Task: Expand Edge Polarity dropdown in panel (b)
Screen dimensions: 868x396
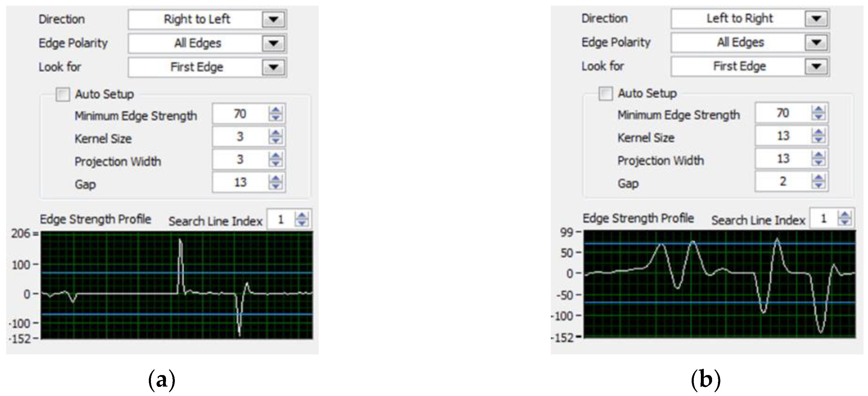Action: 816,42
